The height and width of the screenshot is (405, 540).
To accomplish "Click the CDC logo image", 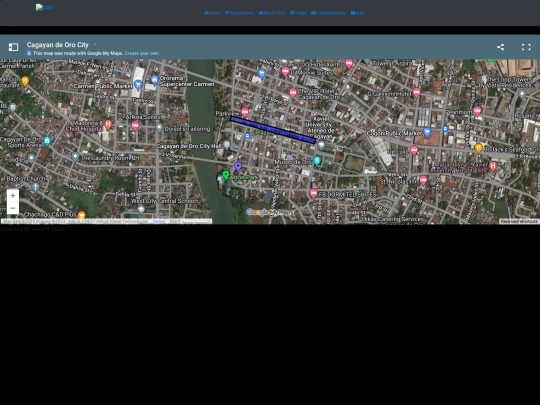I will [x=44, y=7].
